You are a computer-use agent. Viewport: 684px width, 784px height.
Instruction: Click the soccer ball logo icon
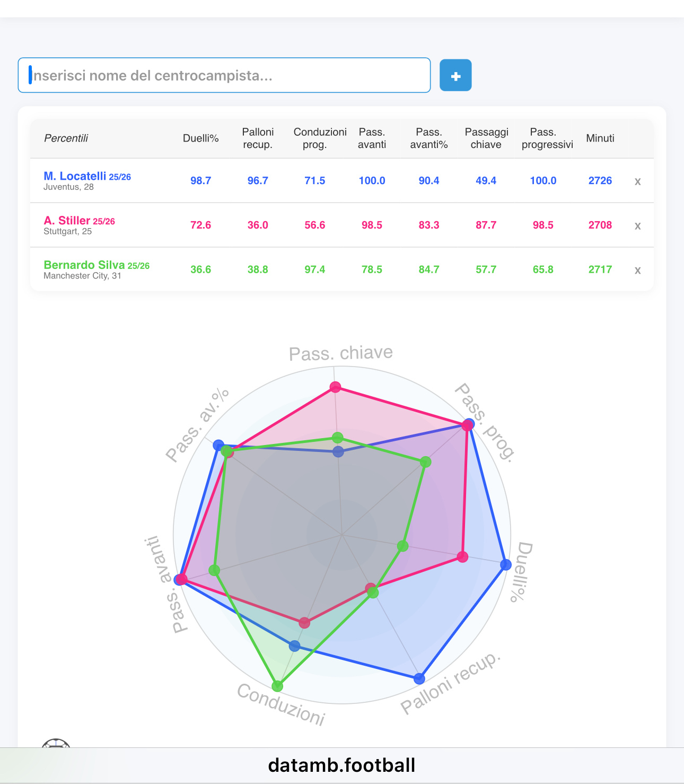click(x=56, y=744)
